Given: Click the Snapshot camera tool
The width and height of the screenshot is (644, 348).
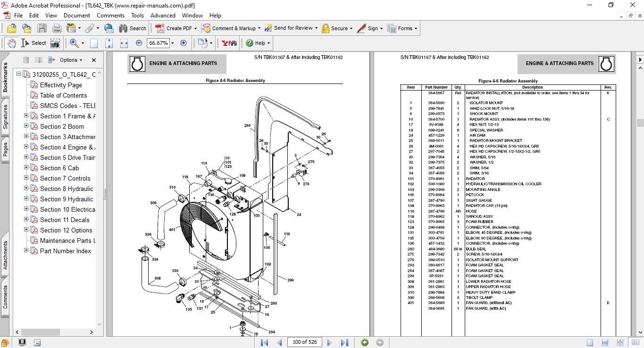Looking at the screenshot, I should pyautogui.click(x=55, y=43).
